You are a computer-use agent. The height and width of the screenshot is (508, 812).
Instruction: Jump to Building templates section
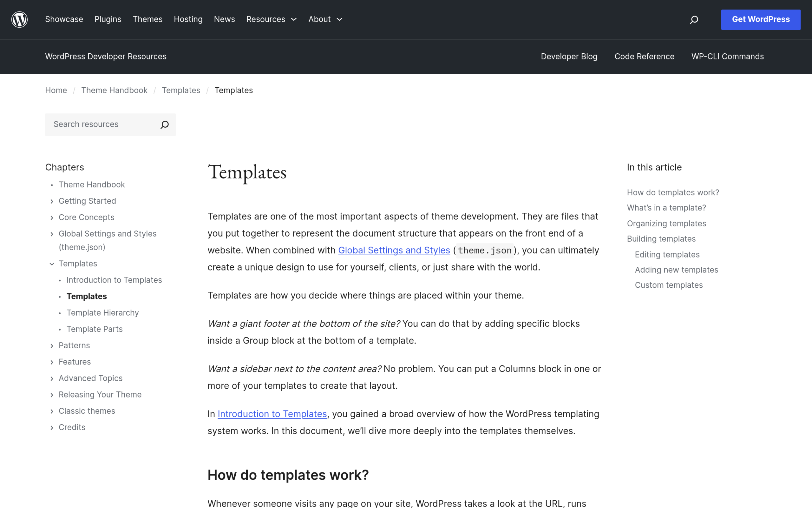click(x=661, y=239)
